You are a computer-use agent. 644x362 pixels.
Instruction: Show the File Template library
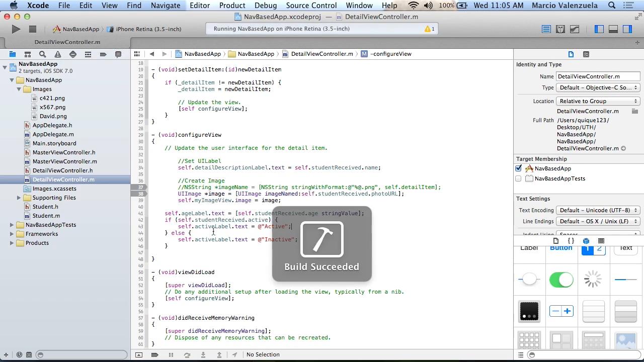pyautogui.click(x=556, y=241)
